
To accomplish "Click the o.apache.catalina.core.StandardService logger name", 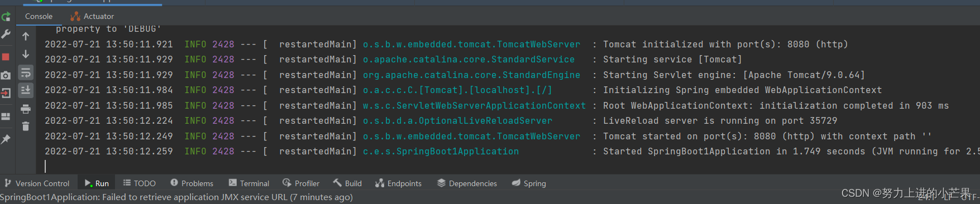I will coord(469,59).
